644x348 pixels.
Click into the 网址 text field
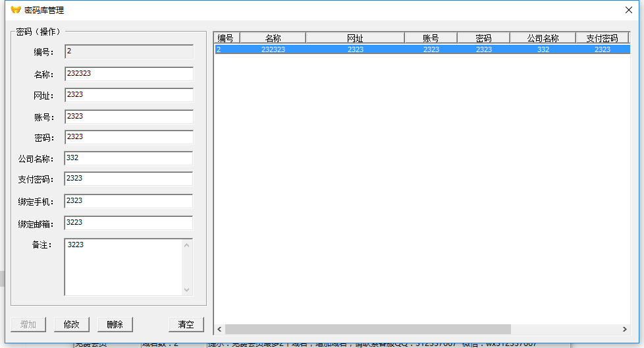pyautogui.click(x=129, y=95)
